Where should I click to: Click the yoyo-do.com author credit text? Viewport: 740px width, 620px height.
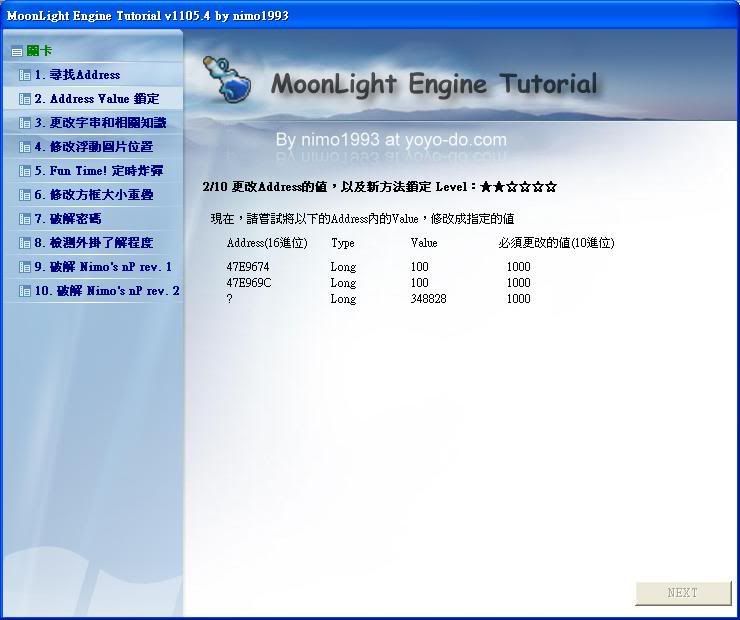tap(391, 140)
